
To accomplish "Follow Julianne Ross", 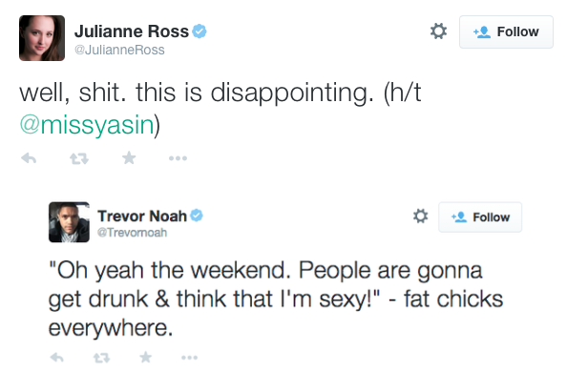I will 506,31.
